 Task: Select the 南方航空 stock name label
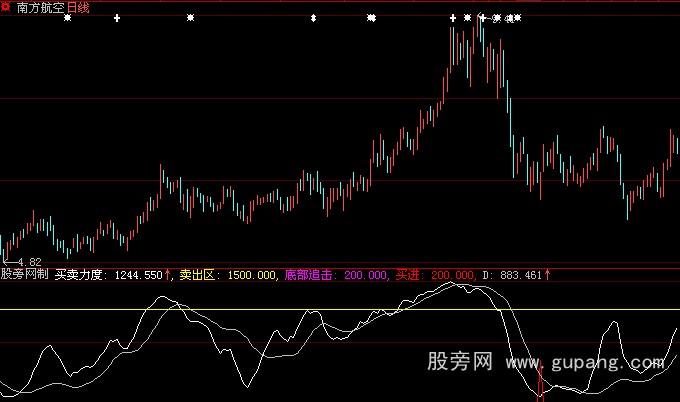pos(40,7)
